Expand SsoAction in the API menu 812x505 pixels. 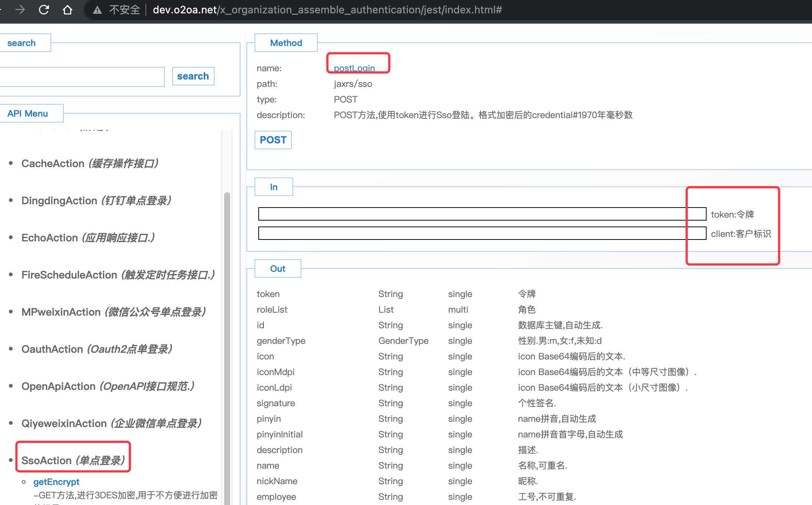73,460
